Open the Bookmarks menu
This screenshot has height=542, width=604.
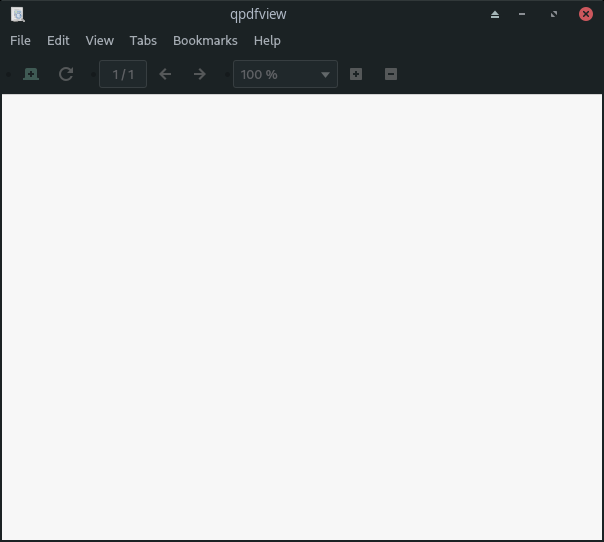pos(205,40)
